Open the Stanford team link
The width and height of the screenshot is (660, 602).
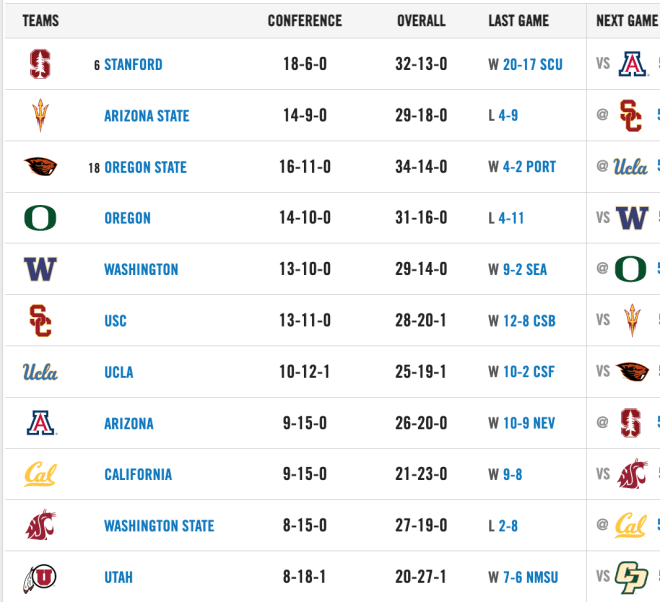(133, 64)
